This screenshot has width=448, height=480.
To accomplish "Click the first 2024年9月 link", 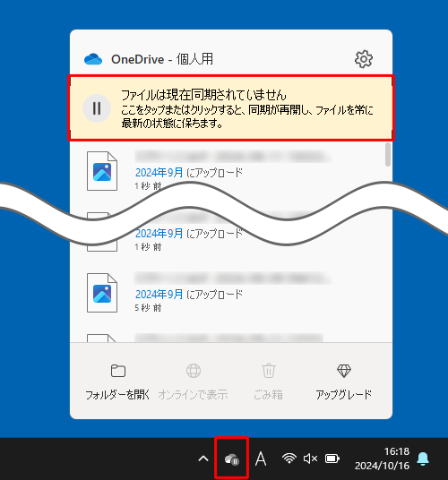I will point(159,173).
